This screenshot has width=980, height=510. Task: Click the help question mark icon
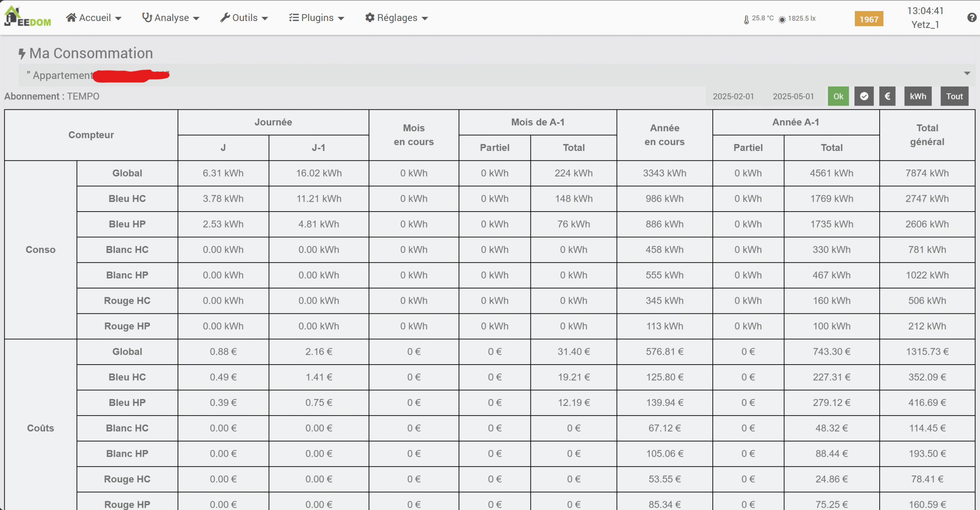[x=971, y=18]
